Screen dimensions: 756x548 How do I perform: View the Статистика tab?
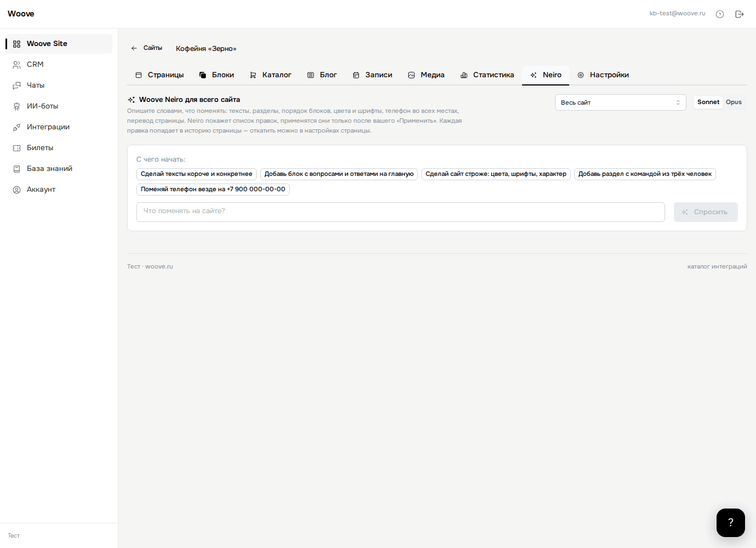pos(488,75)
